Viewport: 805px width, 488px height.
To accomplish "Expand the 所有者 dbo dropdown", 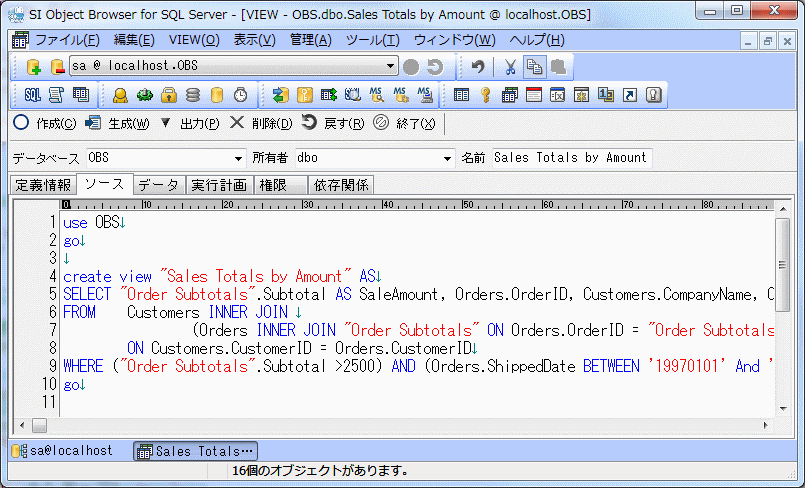I will [447, 158].
